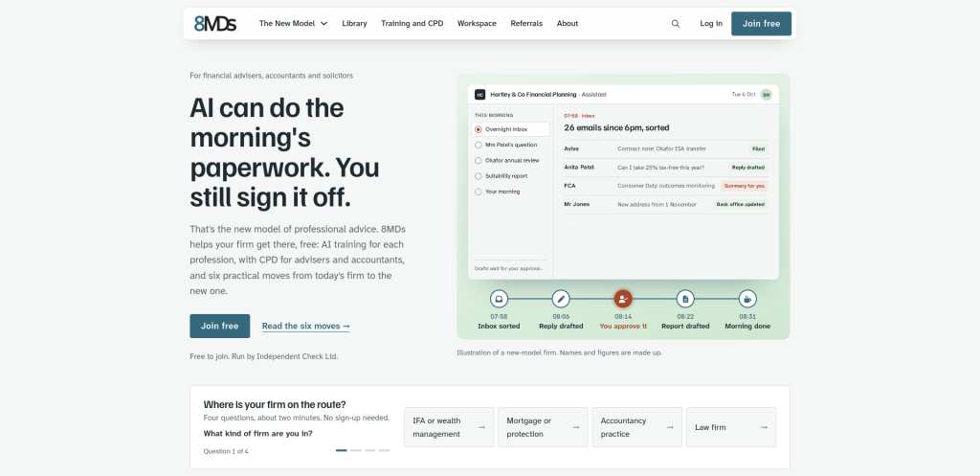Click the Inbox sorted timeline icon
Image resolution: width=980 pixels, height=476 pixels.
[499, 299]
